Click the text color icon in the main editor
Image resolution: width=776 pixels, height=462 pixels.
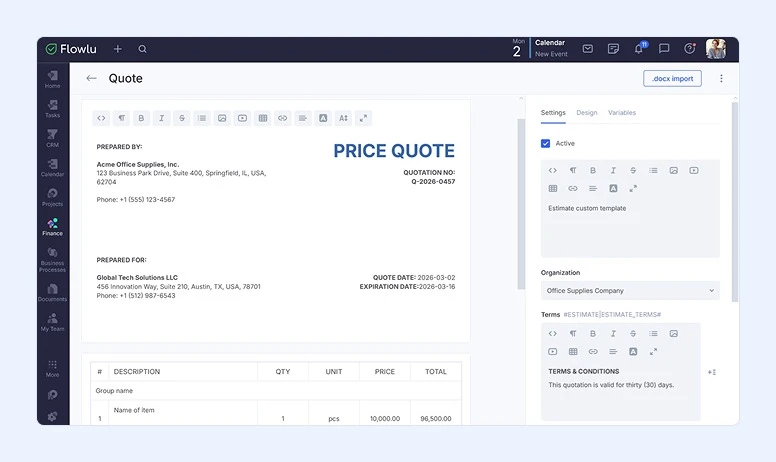[323, 118]
